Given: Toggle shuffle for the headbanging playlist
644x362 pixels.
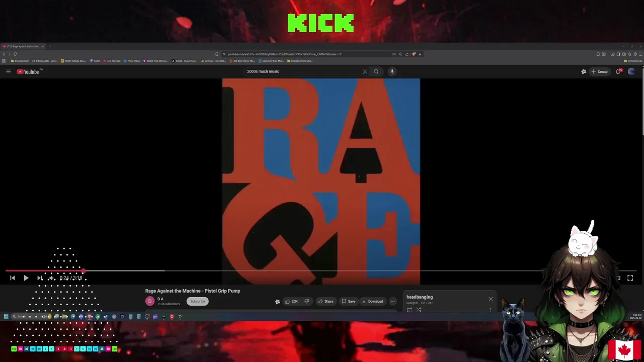Looking at the screenshot, I should tap(419, 310).
